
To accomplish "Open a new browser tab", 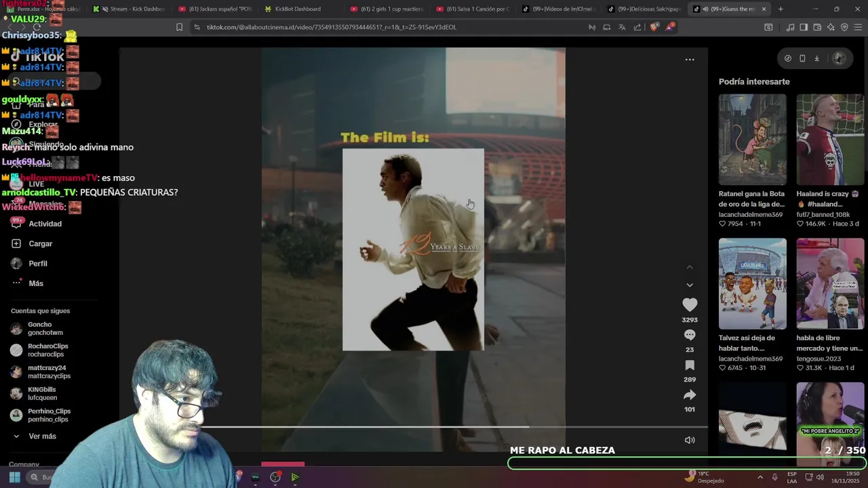I will click(x=781, y=9).
